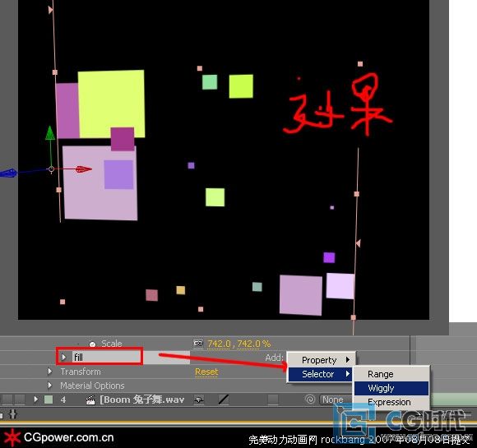This screenshot has width=477, height=448.
Task: Click the red X-axis arrow handle
Action: (83, 169)
